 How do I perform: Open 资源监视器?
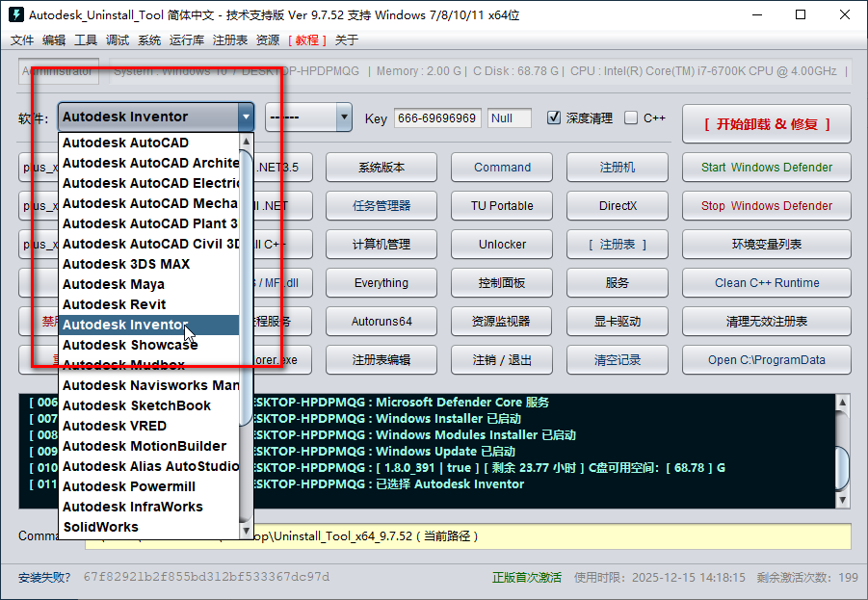click(502, 321)
